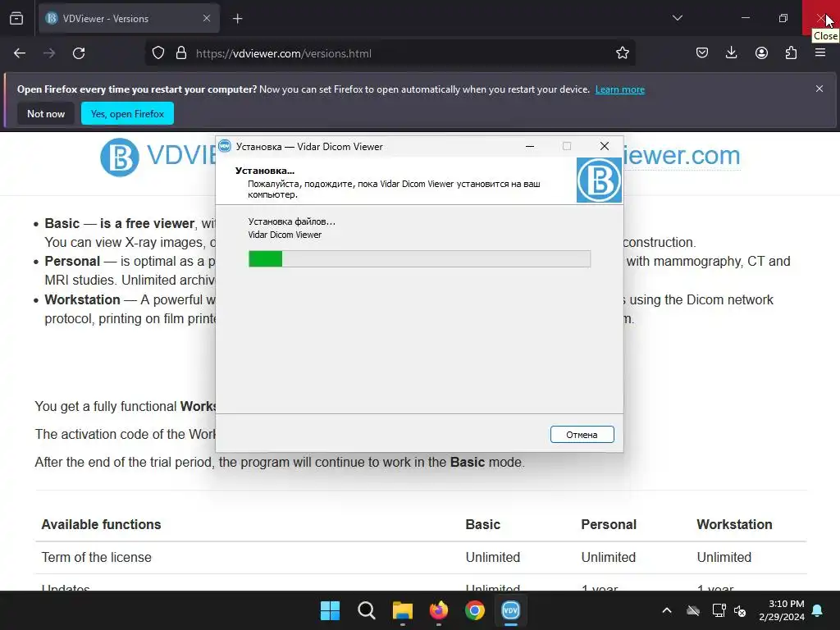Viewport: 840px width, 630px height.
Task: Click the VDViewer logo on the webpage
Action: tap(120, 157)
